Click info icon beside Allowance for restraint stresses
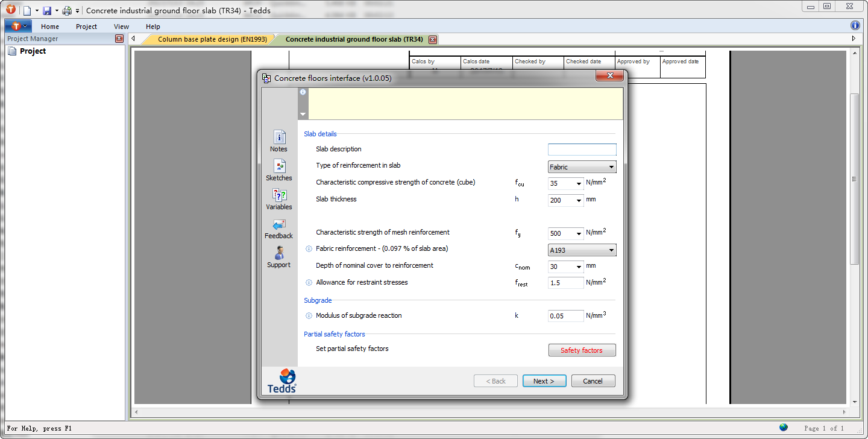This screenshot has height=439, width=868. tap(309, 283)
